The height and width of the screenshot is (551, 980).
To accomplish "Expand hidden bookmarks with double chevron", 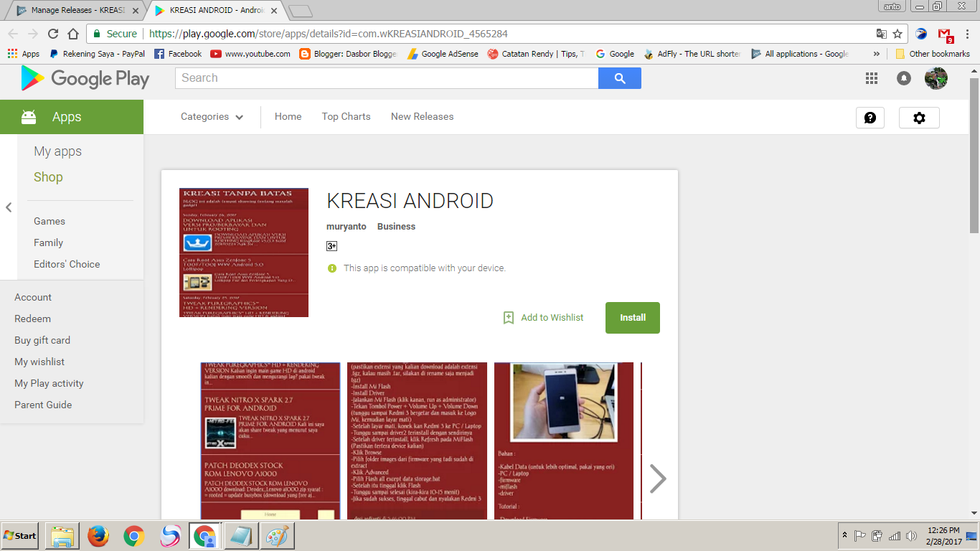I will click(877, 54).
